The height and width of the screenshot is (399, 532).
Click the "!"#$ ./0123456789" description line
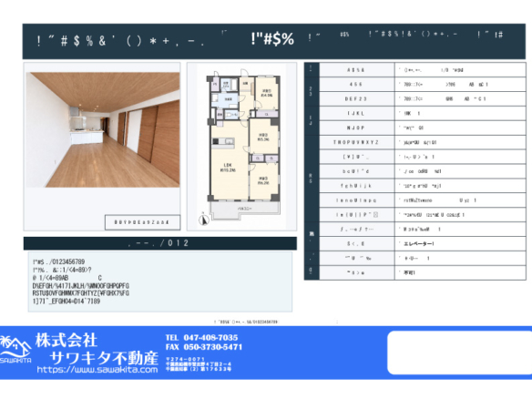(58, 261)
